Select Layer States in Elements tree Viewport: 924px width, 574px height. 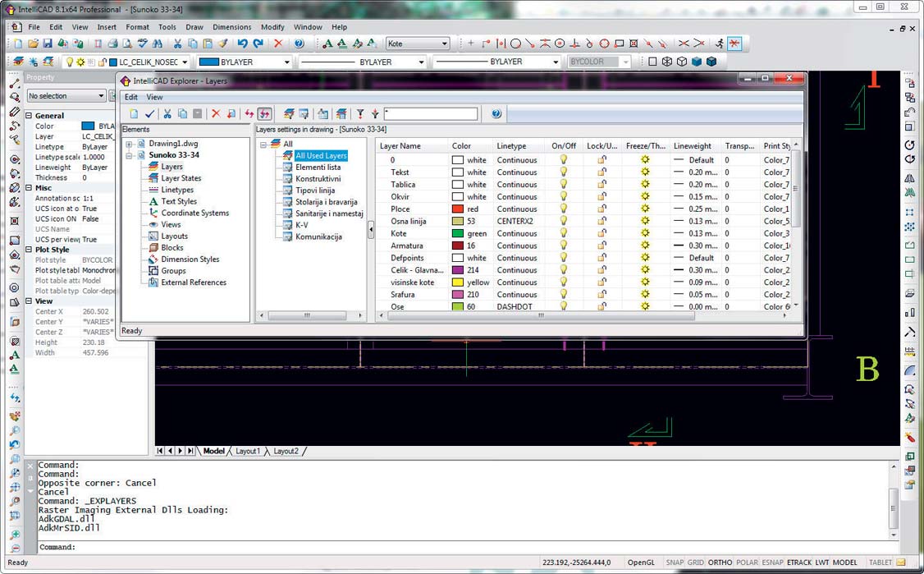coord(181,178)
